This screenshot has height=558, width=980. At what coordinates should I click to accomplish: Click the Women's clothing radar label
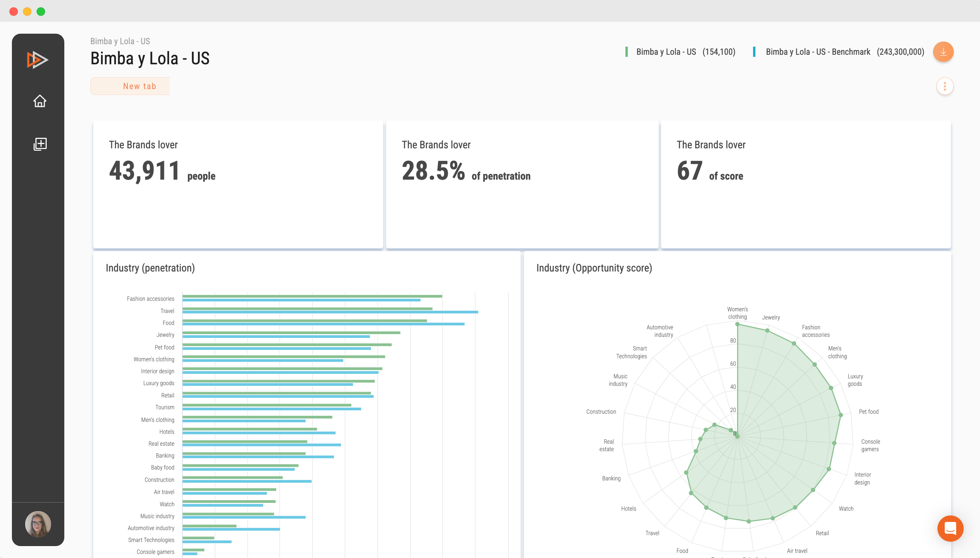point(737,313)
